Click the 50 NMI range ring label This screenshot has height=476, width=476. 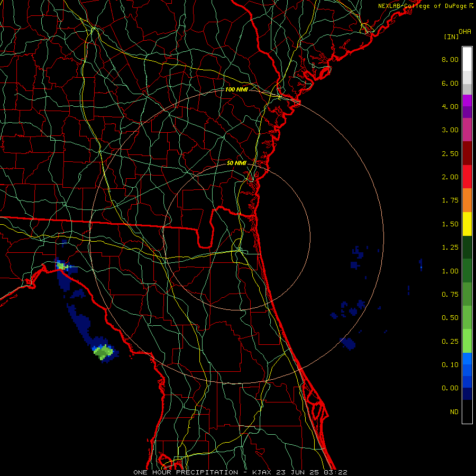pyautogui.click(x=236, y=163)
